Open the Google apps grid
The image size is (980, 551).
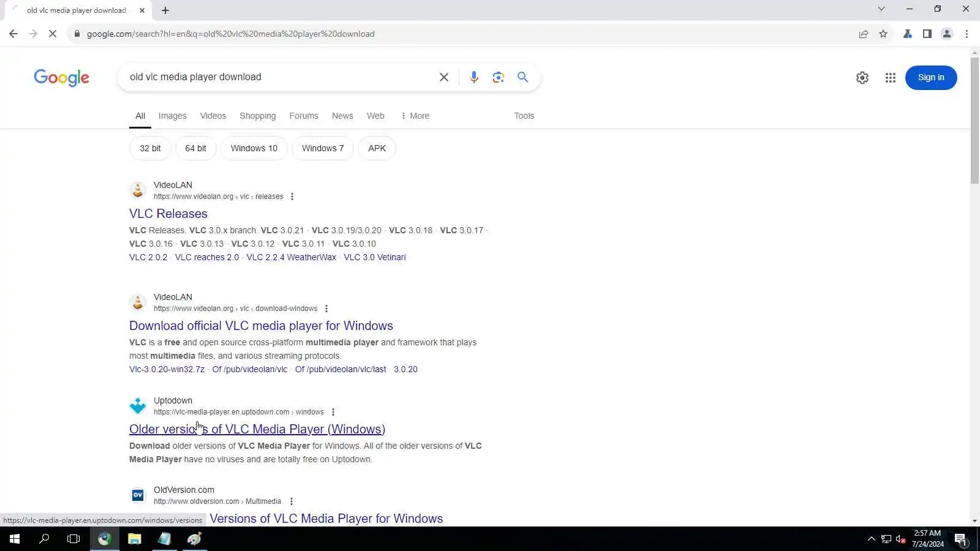[x=891, y=78]
